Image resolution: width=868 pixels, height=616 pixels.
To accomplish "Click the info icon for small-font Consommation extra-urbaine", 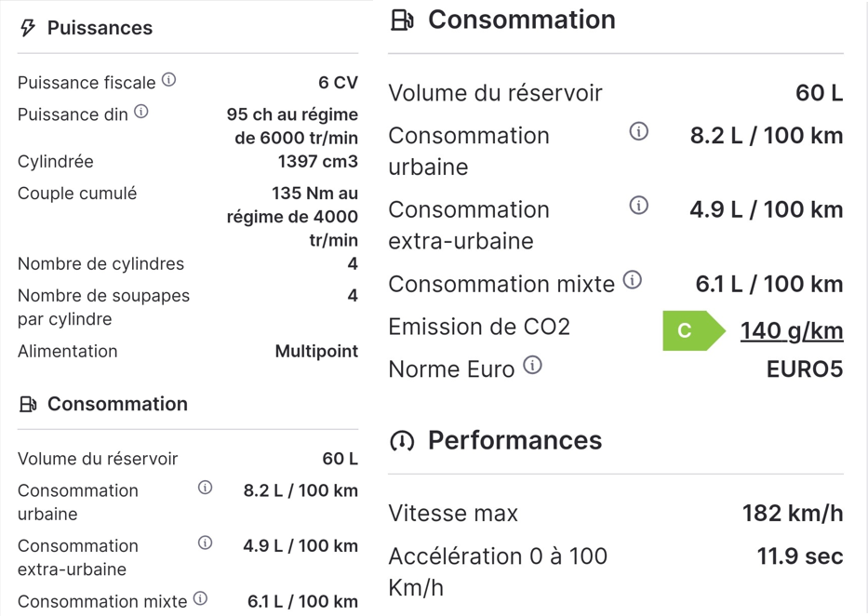I will point(206,542).
